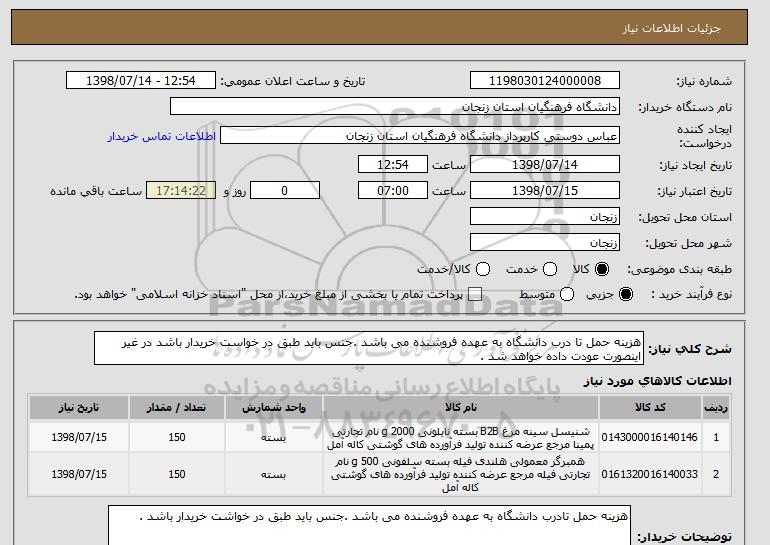Select the کالا radio button
The width and height of the screenshot is (770, 545).
click(602, 269)
